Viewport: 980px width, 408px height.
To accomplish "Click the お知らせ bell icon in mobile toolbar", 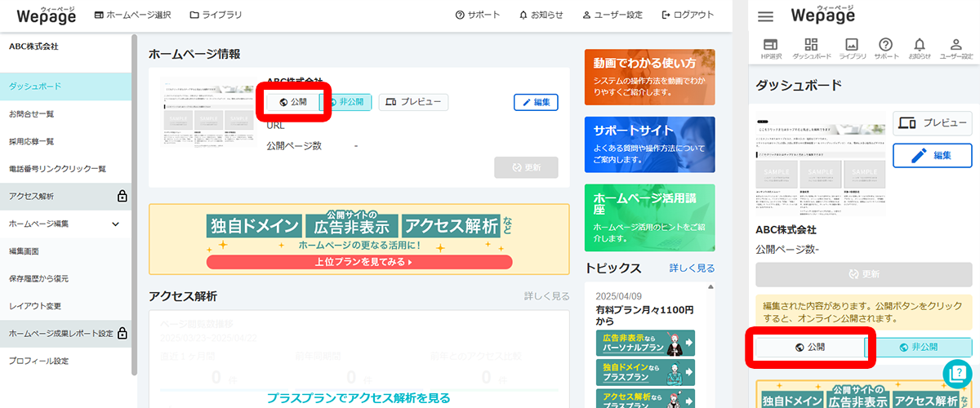I will tap(920, 48).
